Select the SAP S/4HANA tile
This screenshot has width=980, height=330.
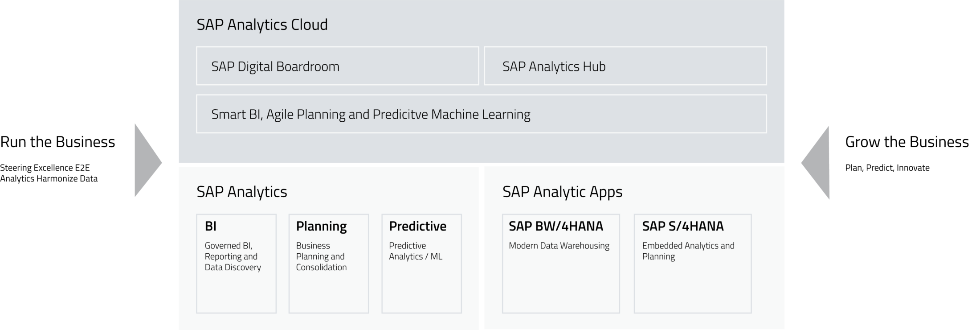[x=693, y=264]
